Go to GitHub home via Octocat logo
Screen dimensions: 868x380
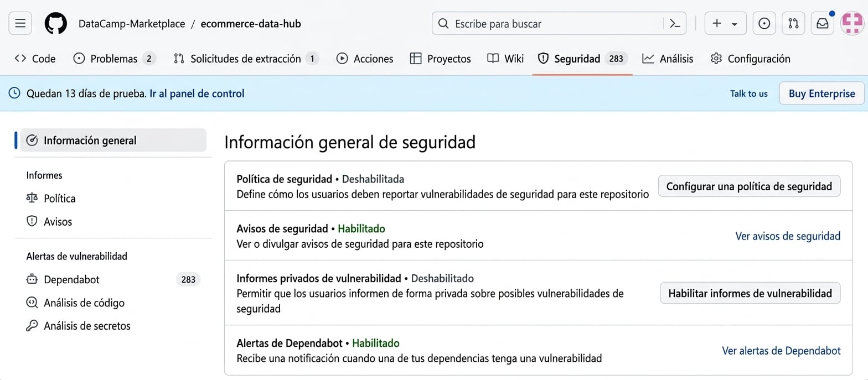point(56,23)
